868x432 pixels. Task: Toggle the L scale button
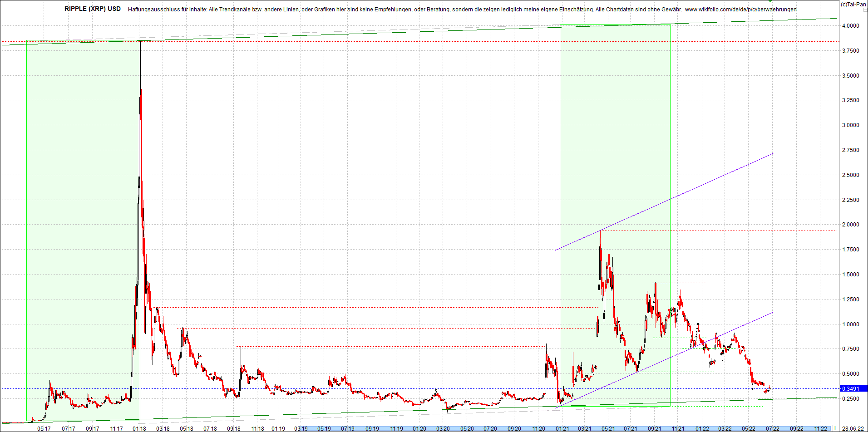pos(836,428)
